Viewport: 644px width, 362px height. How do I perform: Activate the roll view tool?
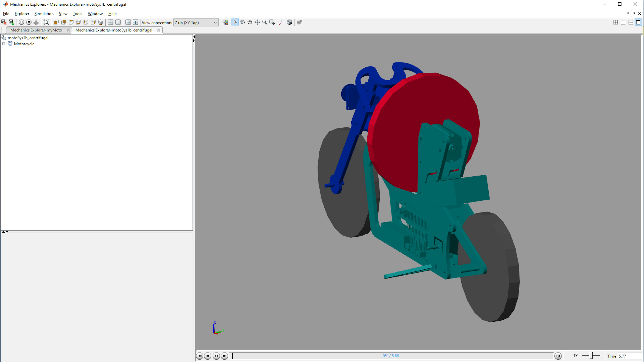(250, 22)
